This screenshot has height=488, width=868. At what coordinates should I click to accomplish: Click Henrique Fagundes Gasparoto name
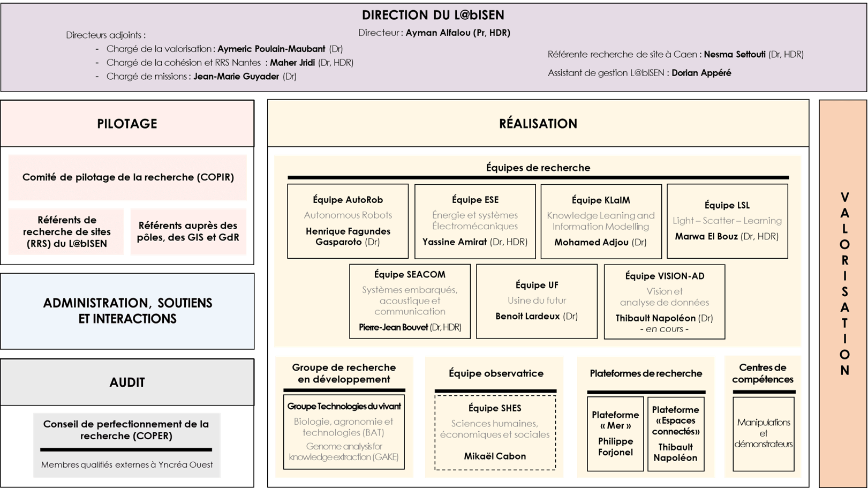click(x=348, y=236)
